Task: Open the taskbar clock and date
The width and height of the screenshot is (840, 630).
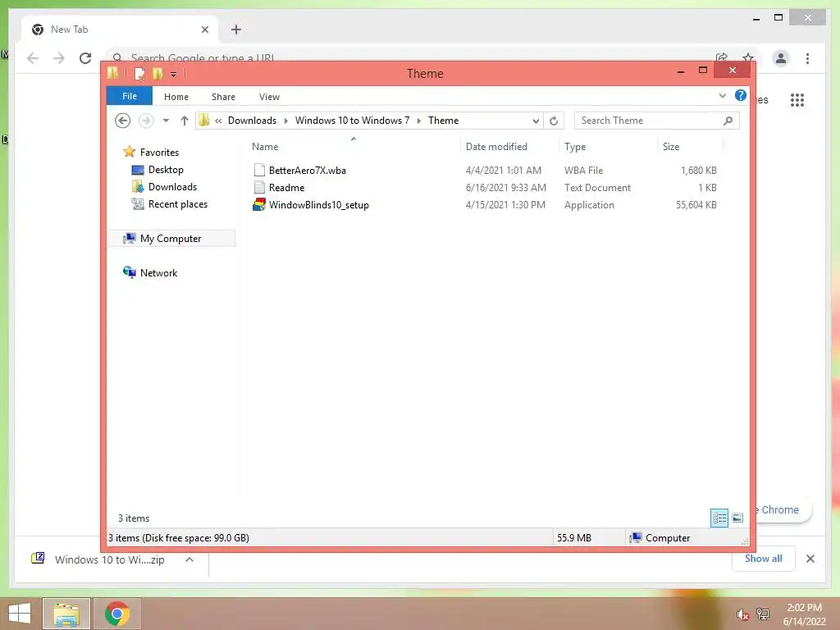Action: [804, 614]
